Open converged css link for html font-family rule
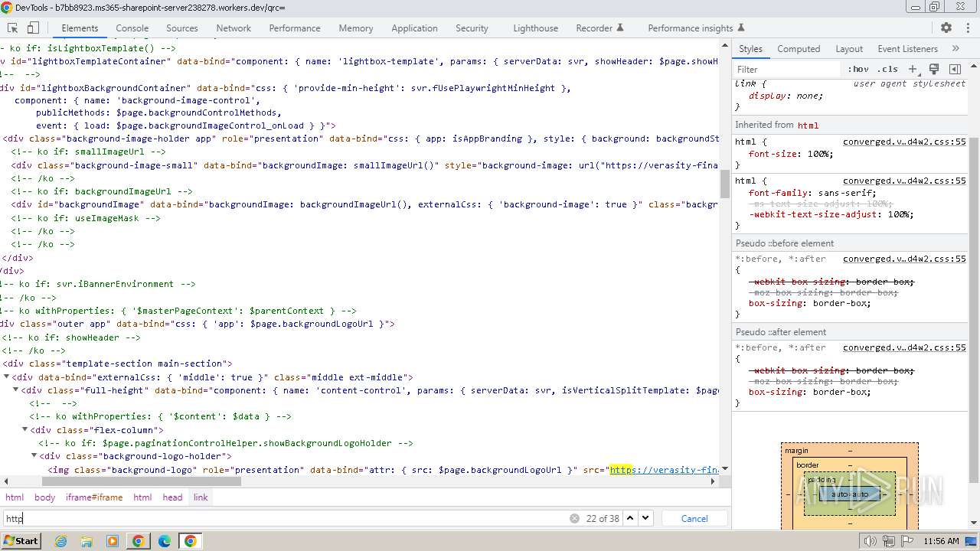The width and height of the screenshot is (980, 551). click(904, 181)
